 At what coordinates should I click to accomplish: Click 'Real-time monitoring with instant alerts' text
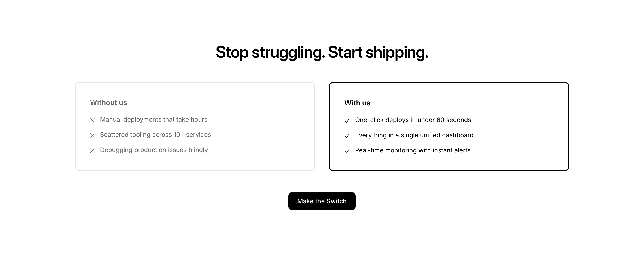click(x=413, y=151)
